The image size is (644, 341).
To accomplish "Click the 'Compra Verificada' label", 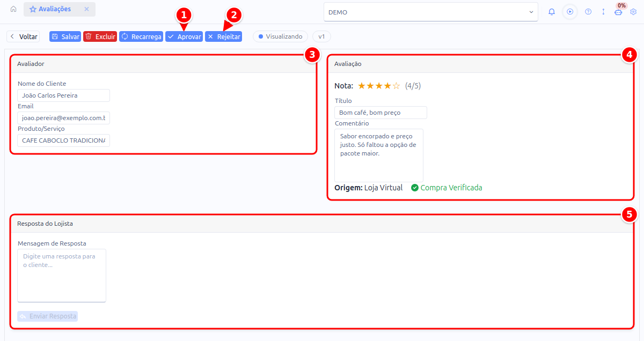I will point(451,188).
